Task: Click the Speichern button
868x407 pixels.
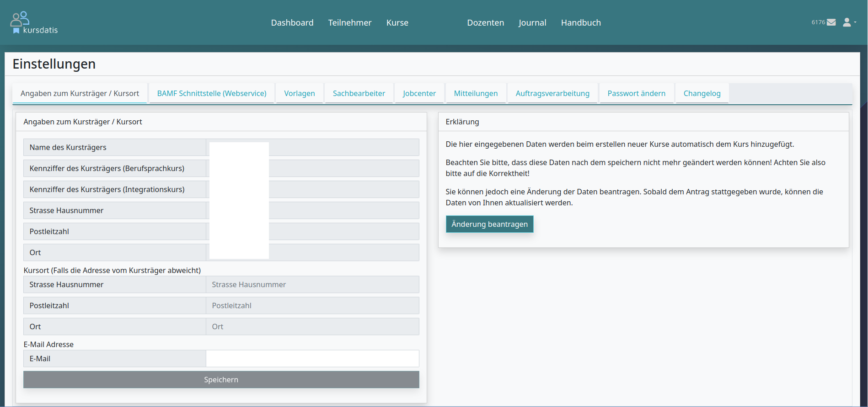Action: pyautogui.click(x=221, y=380)
